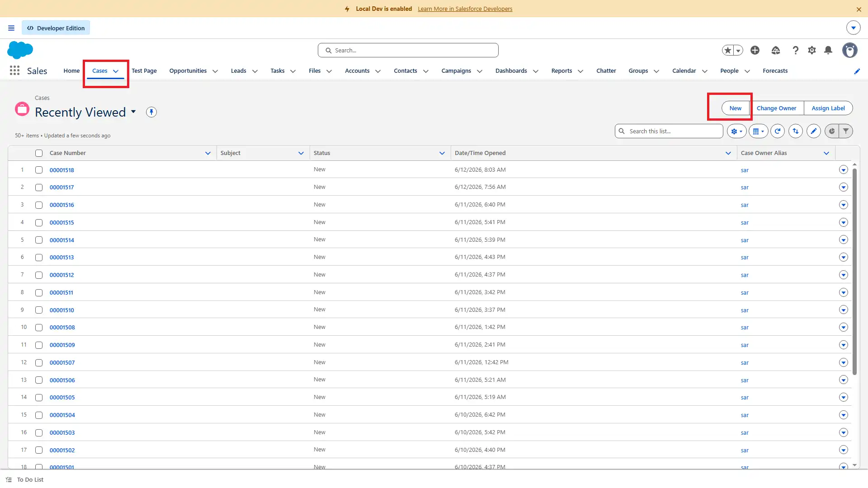Click the Edit List pencil icon
Image resolution: width=868 pixels, height=488 pixels.
point(814,131)
